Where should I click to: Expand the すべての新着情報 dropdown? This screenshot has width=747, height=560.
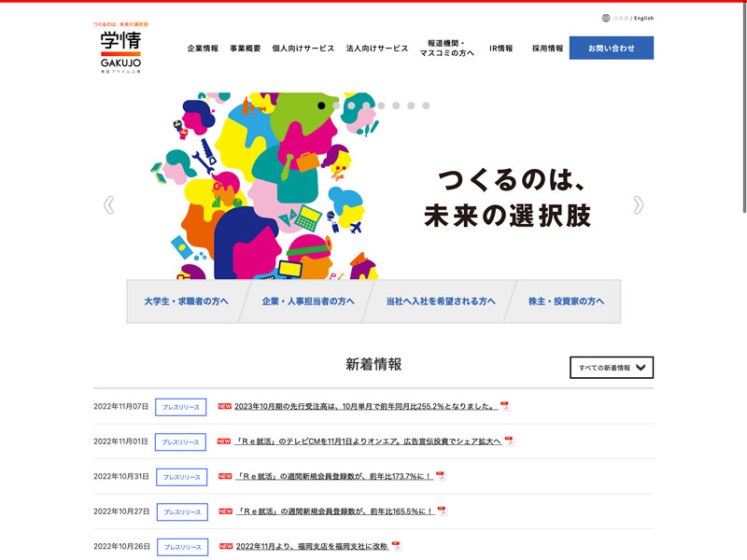coord(612,368)
